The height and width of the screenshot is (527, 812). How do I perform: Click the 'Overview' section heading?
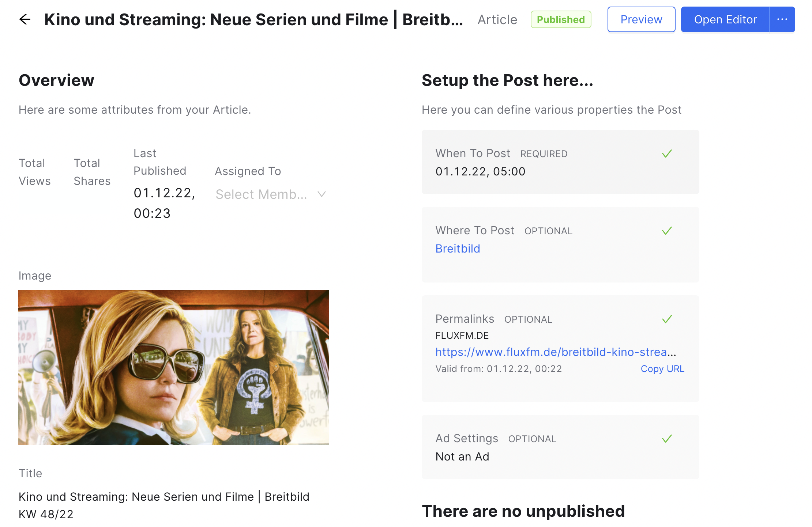click(56, 80)
